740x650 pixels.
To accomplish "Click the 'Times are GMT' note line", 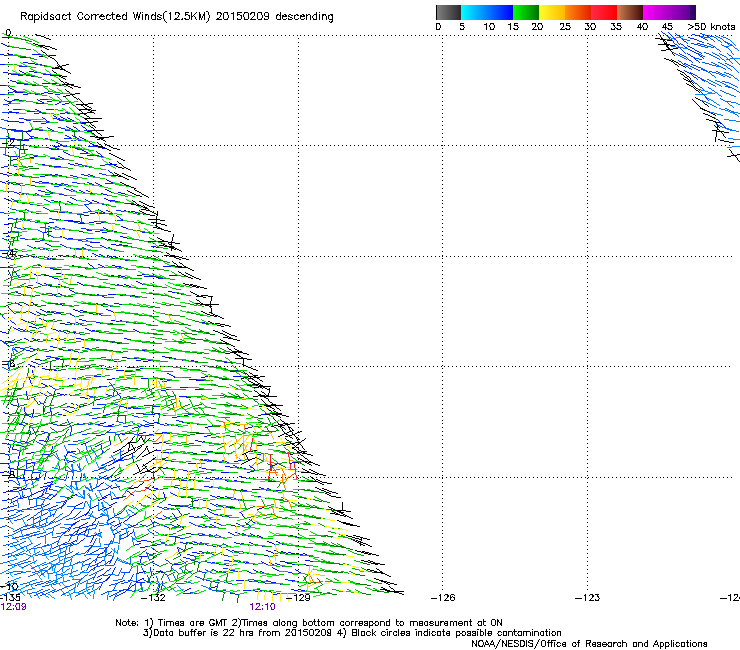I will [x=309, y=623].
